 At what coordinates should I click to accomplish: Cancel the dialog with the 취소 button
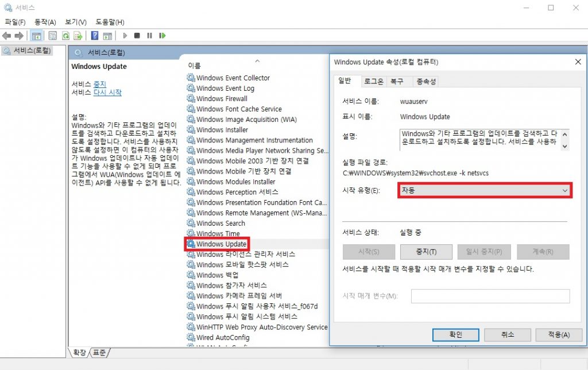(508, 335)
